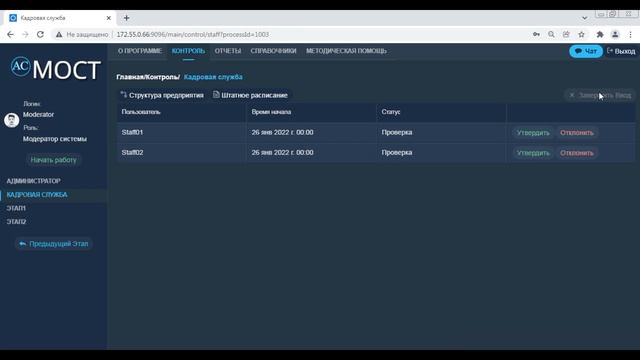This screenshot has height=360, width=640.
Task: Open the СПРАВОЧНИКИ menu item
Action: pos(273,51)
